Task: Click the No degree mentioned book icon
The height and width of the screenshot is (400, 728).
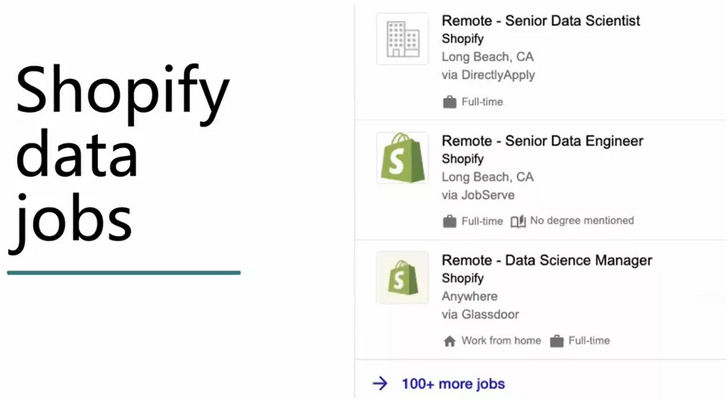Action: pyautogui.click(x=518, y=221)
